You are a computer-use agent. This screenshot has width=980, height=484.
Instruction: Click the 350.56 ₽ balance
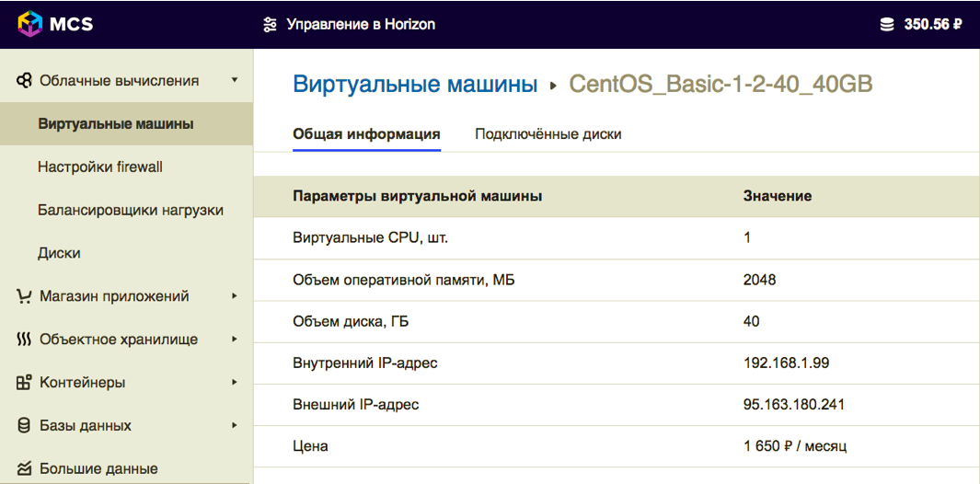pos(932,25)
